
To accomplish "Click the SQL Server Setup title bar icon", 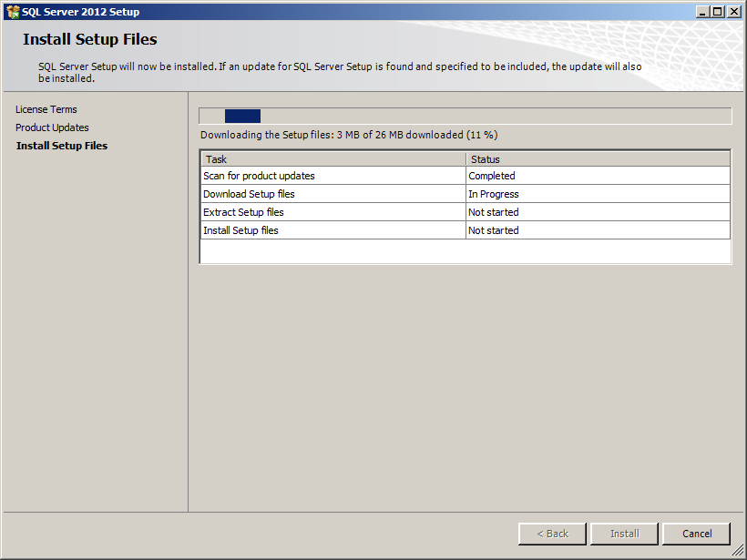I will tap(13, 12).
